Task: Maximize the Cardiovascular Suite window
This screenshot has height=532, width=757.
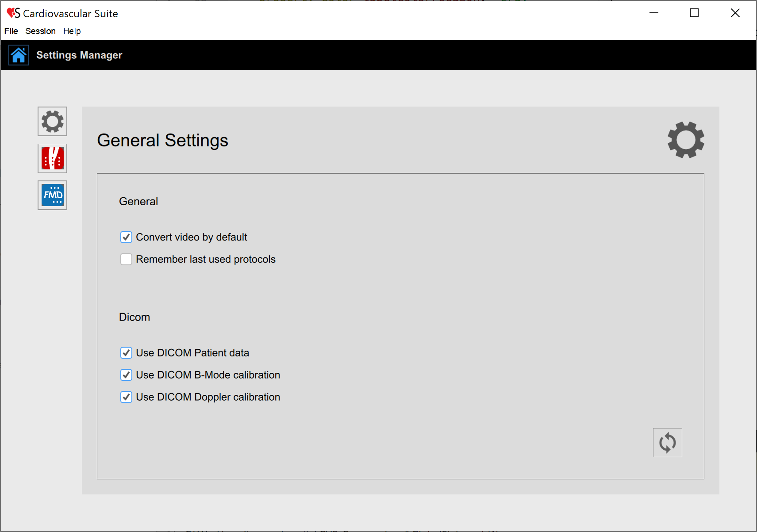Action: 694,13
